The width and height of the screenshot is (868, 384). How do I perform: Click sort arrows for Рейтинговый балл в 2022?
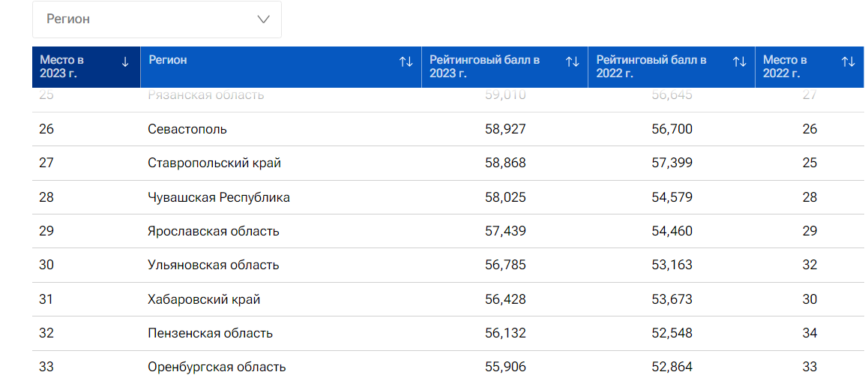point(739,62)
